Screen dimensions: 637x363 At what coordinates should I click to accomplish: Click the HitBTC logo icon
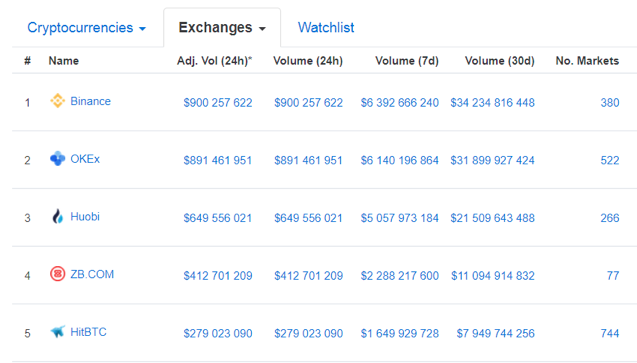click(57, 332)
